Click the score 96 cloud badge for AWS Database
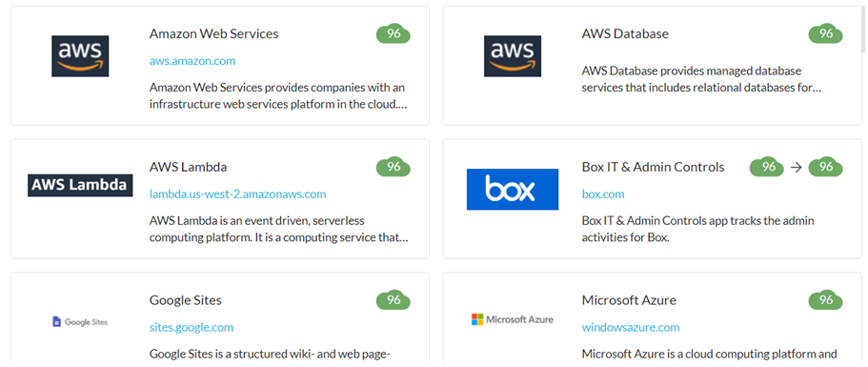Viewport: 868px width, 367px height. click(x=825, y=33)
